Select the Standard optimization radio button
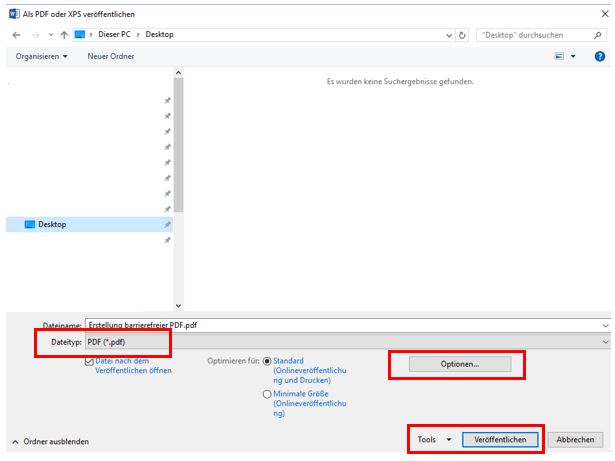Viewport: 615px width, 461px height. [267, 361]
